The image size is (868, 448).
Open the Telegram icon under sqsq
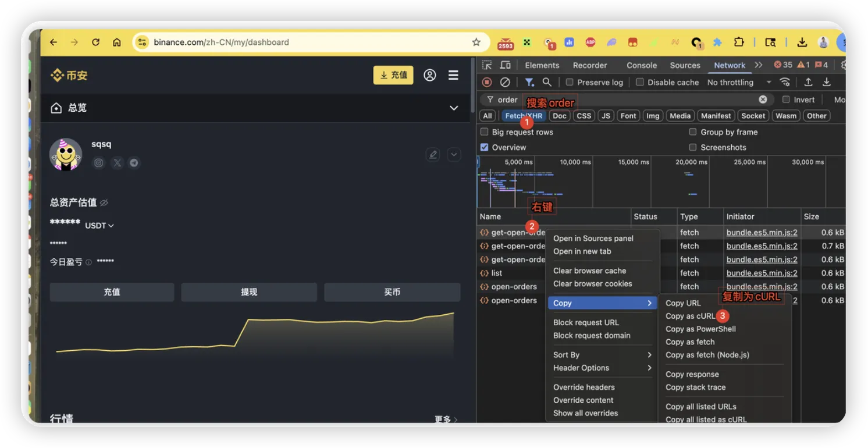pyautogui.click(x=134, y=163)
